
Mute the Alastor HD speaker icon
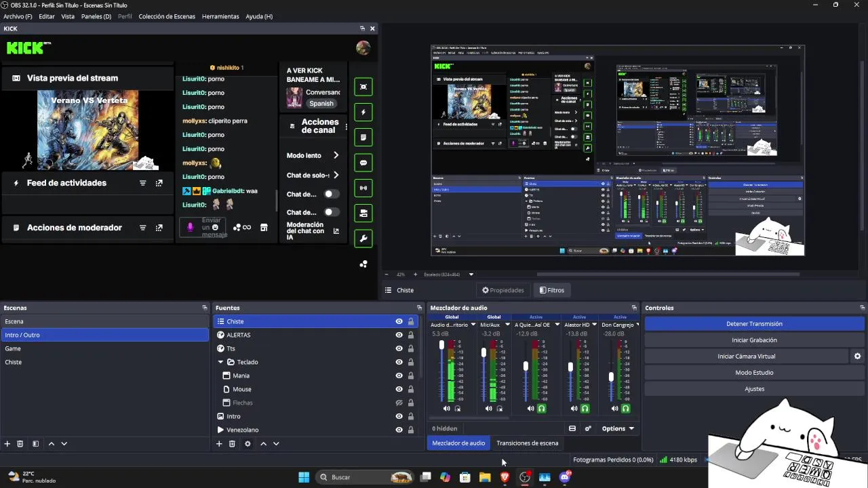coord(574,409)
